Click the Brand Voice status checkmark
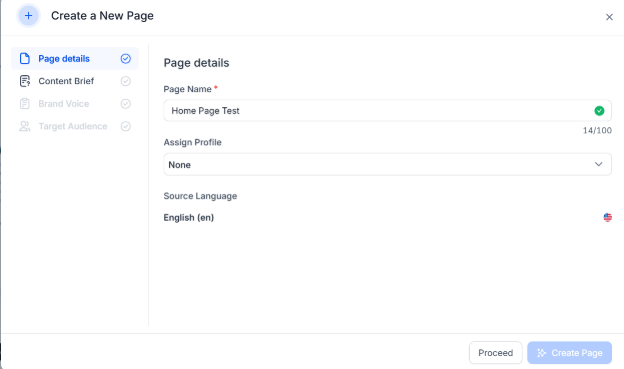The image size is (624, 369). pos(126,104)
